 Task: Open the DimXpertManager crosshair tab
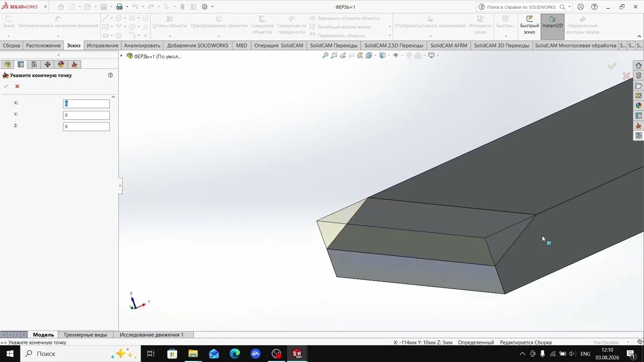coord(48,64)
